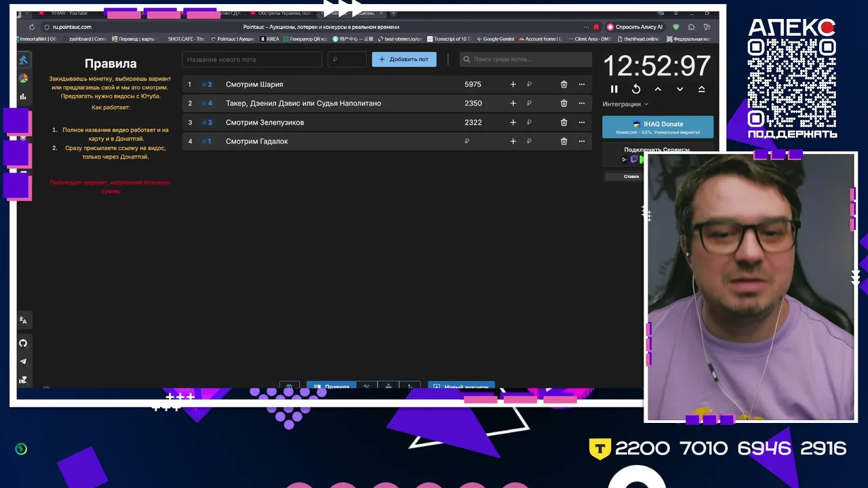Reload the browser page

pyautogui.click(x=31, y=27)
